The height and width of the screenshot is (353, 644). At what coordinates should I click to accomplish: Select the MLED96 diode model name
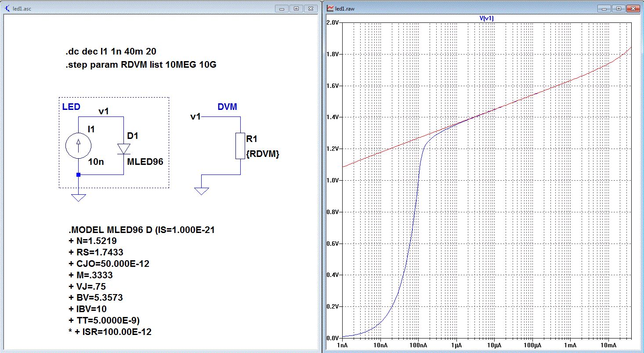coord(145,162)
